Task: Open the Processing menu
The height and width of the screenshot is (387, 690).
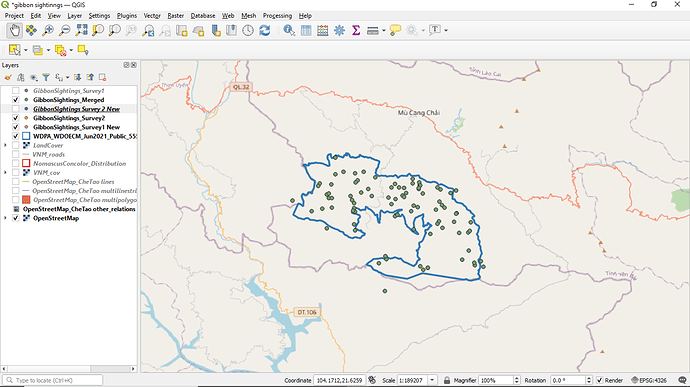Action: 277,15
